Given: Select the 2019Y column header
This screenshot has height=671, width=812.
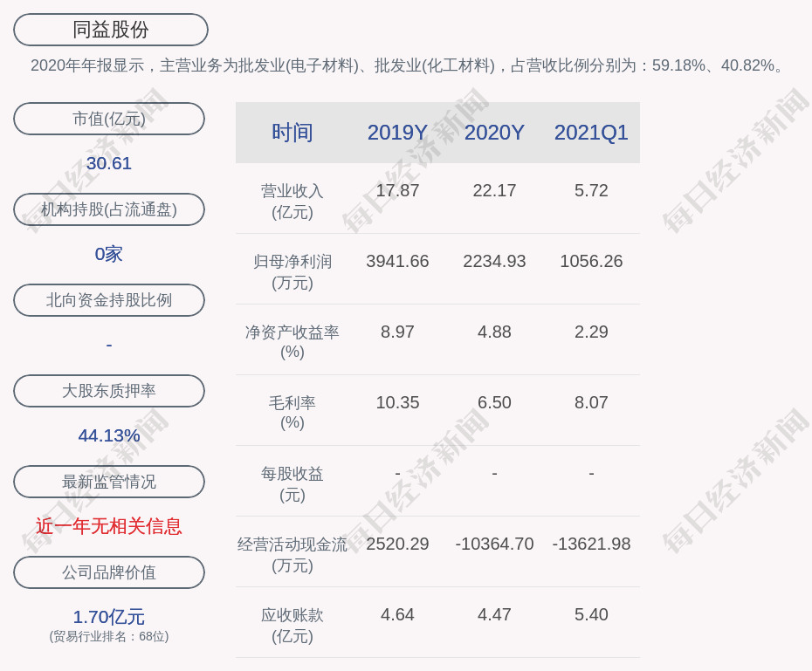Looking at the screenshot, I should click(397, 133).
